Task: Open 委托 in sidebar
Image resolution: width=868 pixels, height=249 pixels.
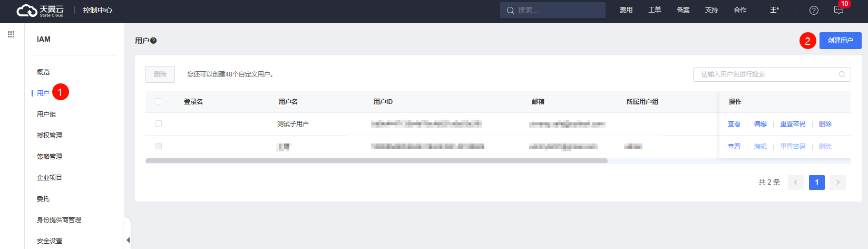Action: [x=43, y=199]
